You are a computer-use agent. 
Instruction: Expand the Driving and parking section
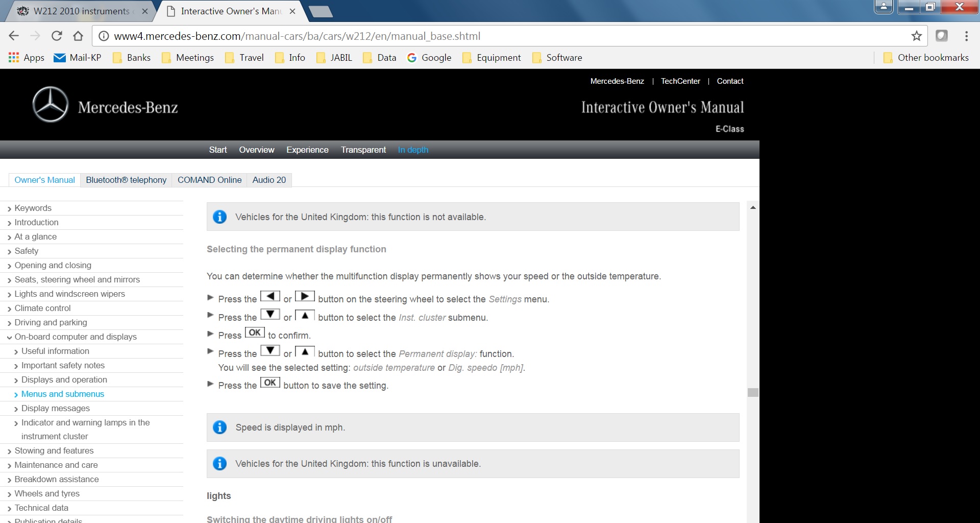(x=51, y=322)
